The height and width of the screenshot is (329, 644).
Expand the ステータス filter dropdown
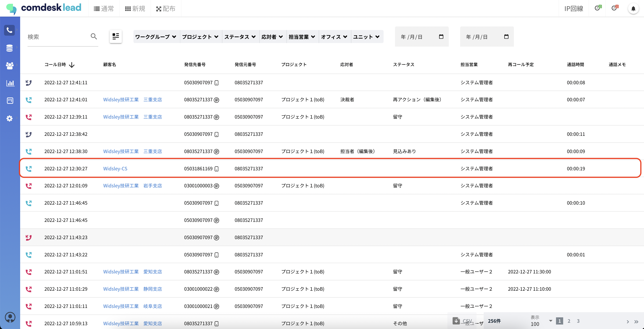pyautogui.click(x=240, y=37)
